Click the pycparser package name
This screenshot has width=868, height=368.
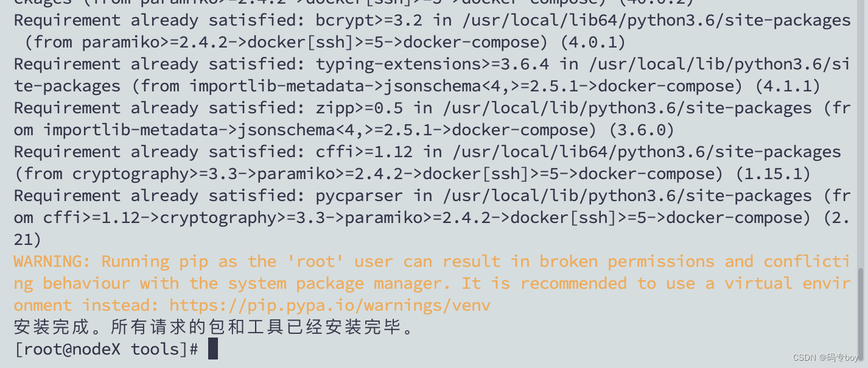tap(359, 196)
